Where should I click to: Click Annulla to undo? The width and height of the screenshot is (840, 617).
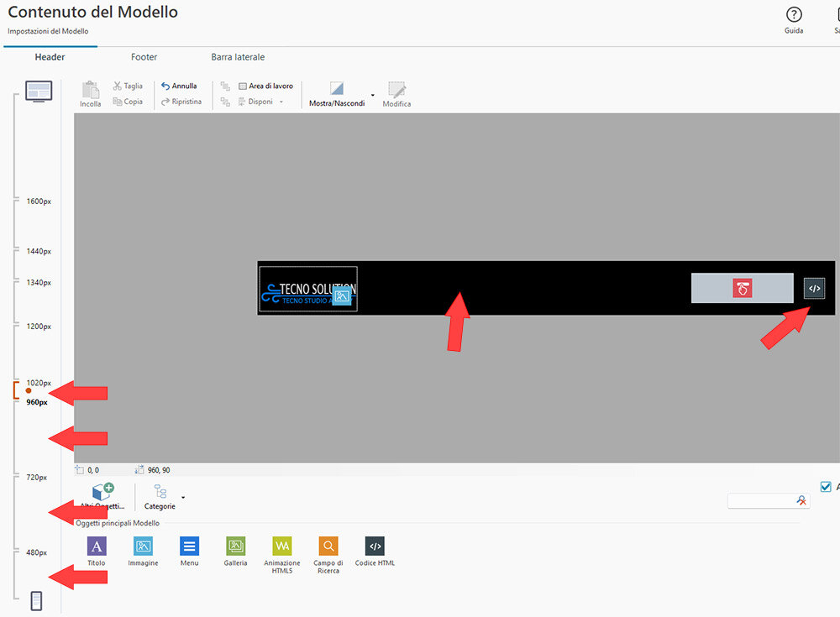click(179, 86)
